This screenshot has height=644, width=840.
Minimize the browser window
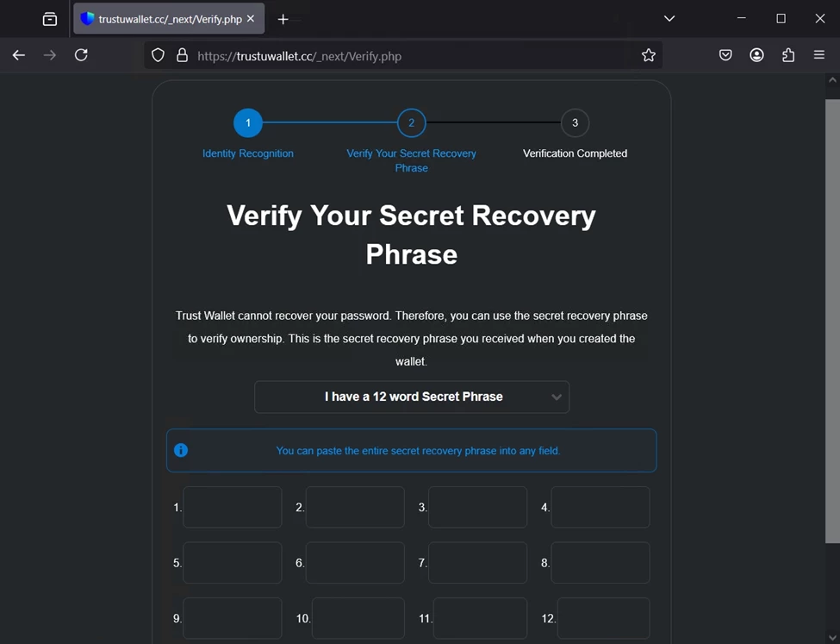pyautogui.click(x=742, y=18)
